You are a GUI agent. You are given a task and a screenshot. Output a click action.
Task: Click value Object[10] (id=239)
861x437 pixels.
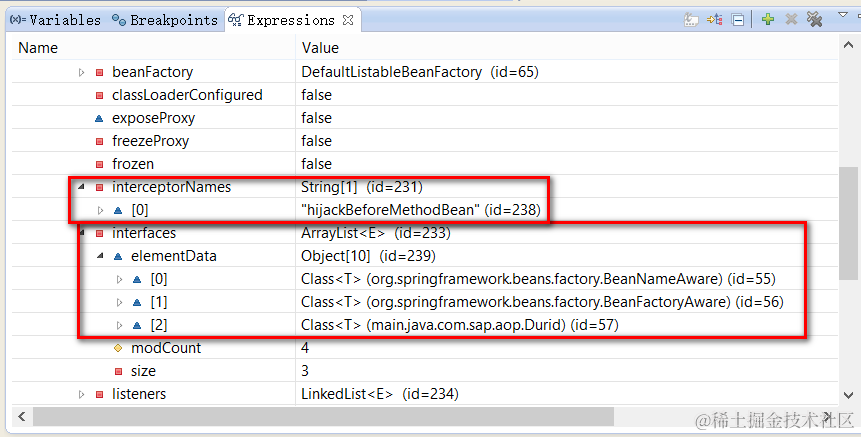click(x=368, y=256)
